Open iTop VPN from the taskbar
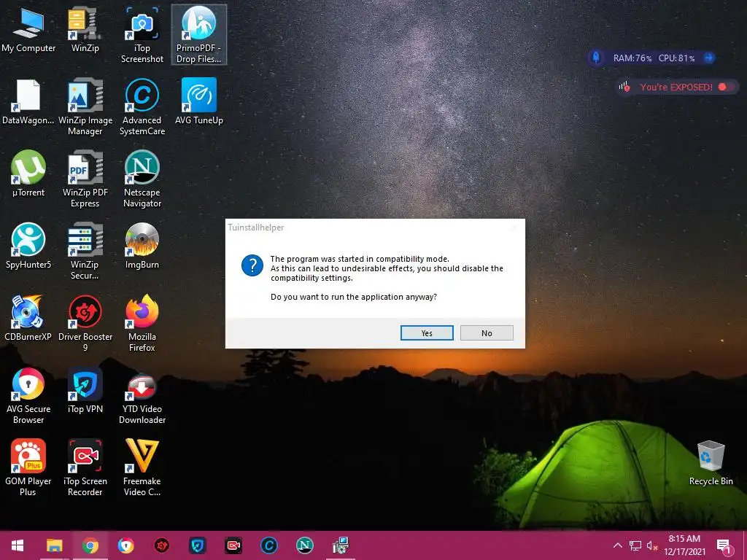 (197, 545)
